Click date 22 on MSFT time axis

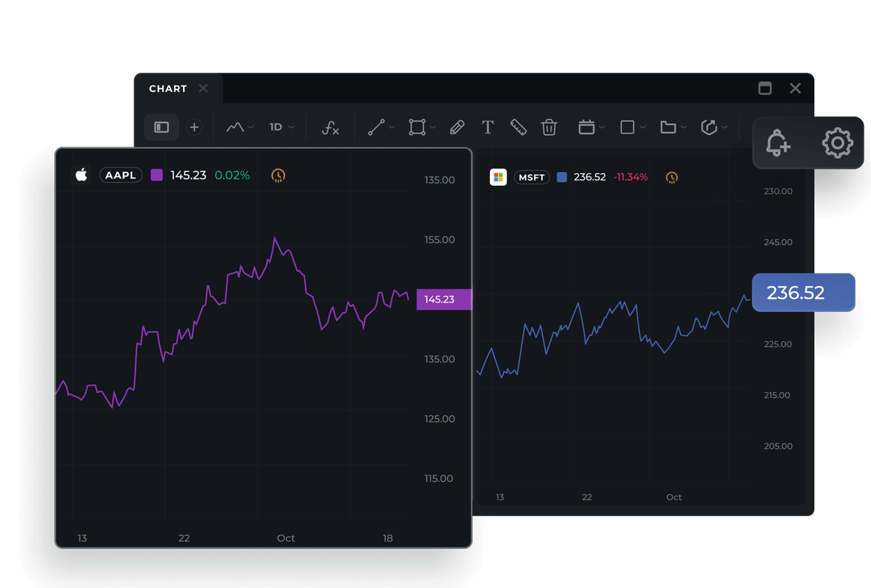tap(587, 497)
